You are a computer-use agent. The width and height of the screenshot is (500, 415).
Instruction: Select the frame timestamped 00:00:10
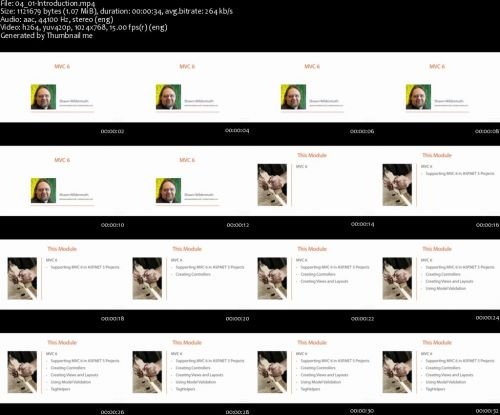click(62, 181)
